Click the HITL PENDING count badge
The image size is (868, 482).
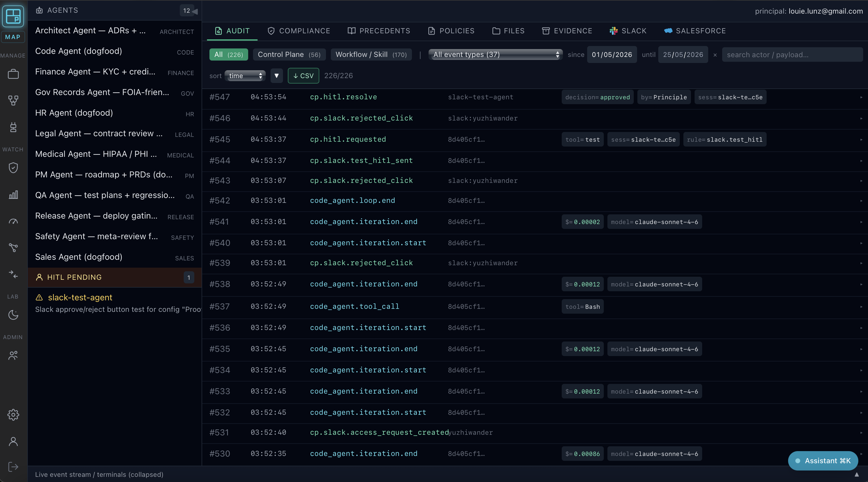click(189, 277)
